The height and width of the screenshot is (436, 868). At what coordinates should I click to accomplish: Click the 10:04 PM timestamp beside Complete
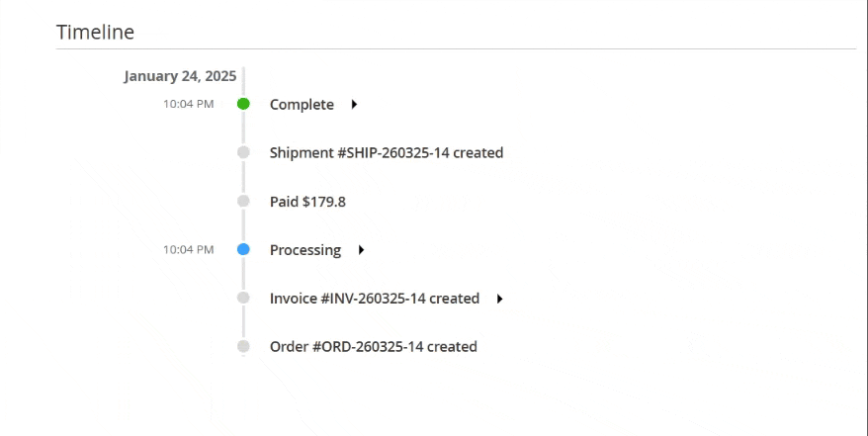(x=188, y=104)
